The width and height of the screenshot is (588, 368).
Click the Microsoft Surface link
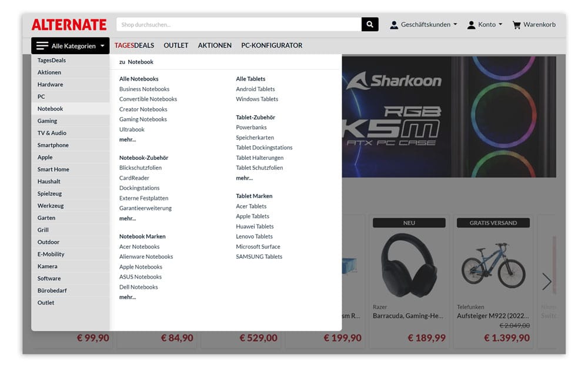(x=258, y=246)
